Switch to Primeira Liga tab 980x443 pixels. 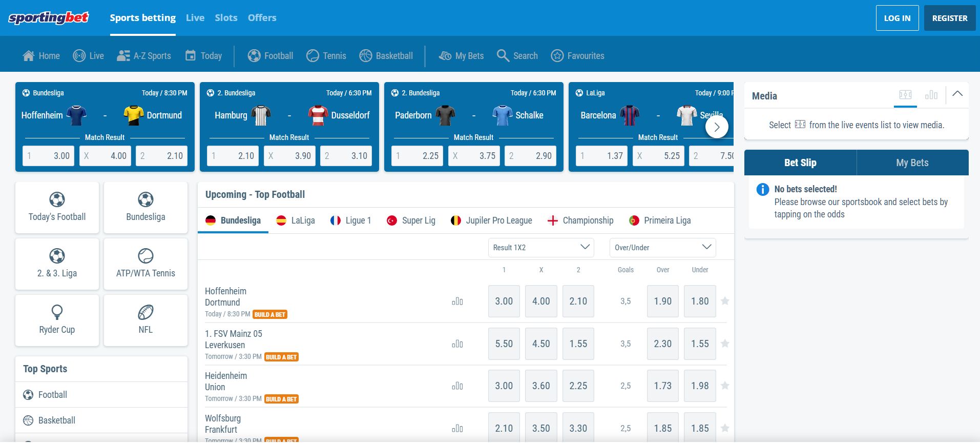(x=660, y=220)
